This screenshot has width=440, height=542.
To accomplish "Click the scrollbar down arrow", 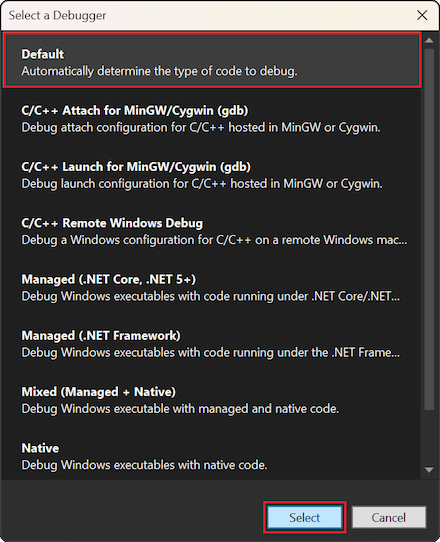I will coord(429,470).
